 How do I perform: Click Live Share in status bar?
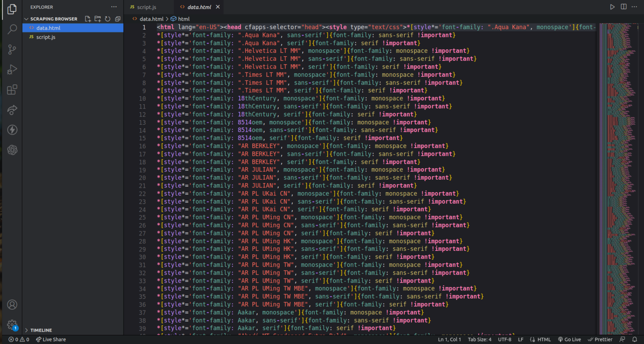[x=51, y=339]
